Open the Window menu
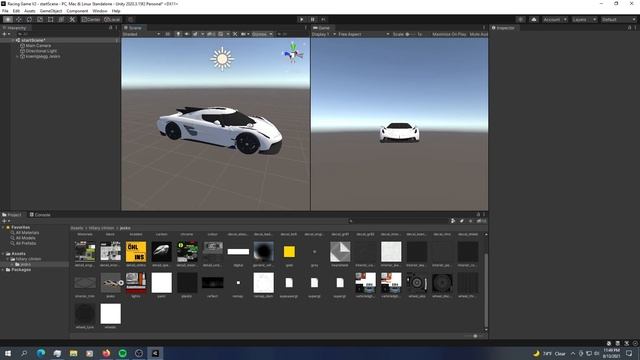 (x=100, y=11)
